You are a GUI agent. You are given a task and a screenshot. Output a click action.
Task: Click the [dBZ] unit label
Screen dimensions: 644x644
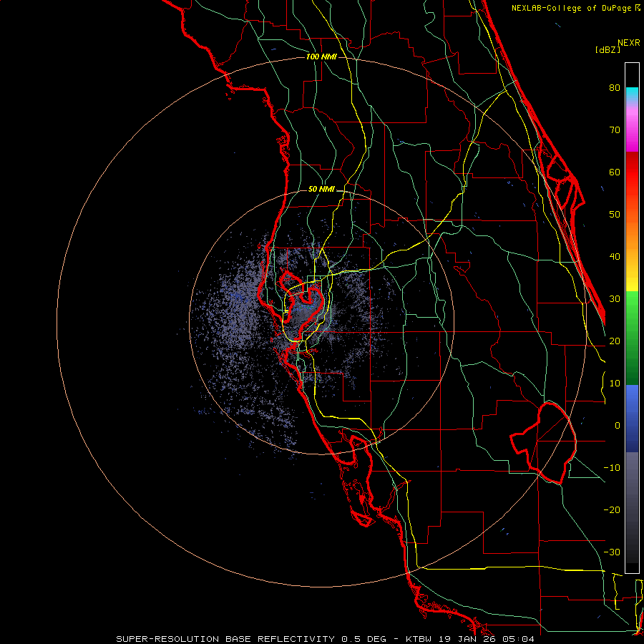(x=608, y=49)
